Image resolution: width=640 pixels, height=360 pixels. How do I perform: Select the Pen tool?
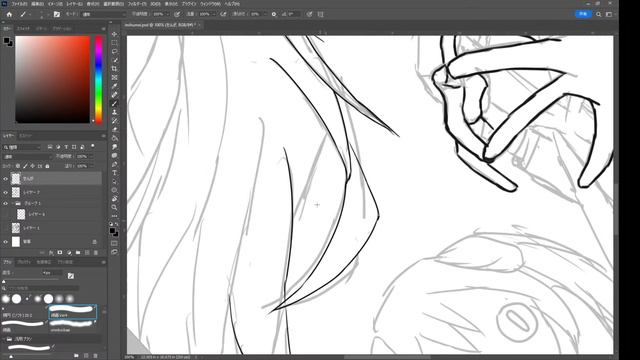tap(114, 164)
